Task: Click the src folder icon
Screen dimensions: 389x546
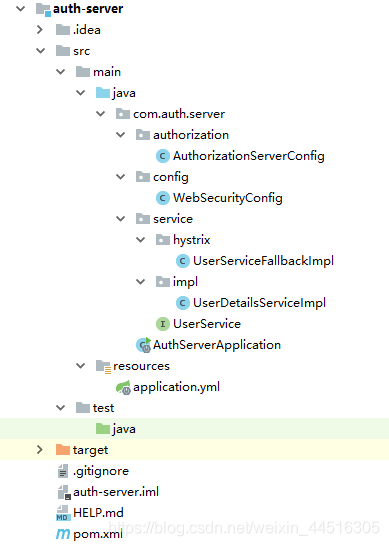Action: pyautogui.click(x=63, y=51)
